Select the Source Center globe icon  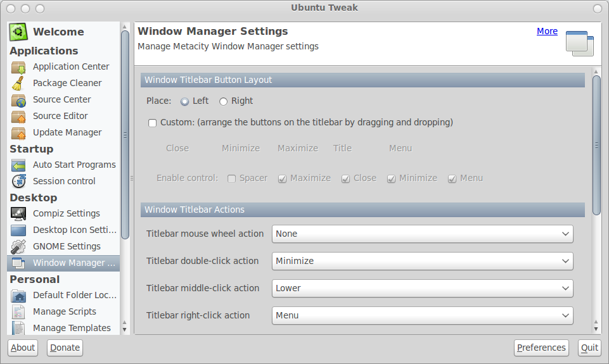pos(18,100)
